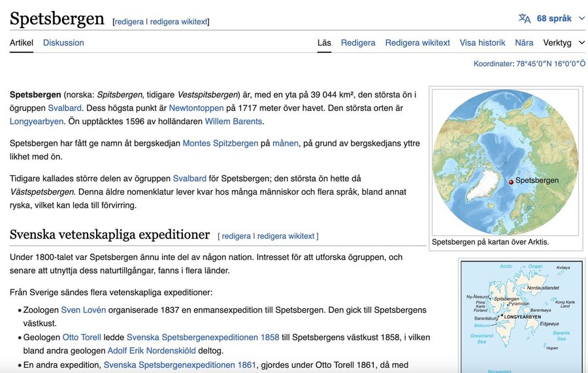Viewport: 588px width, 373px height.
Task: Open the Redigera wikitext tab
Action: click(x=417, y=42)
